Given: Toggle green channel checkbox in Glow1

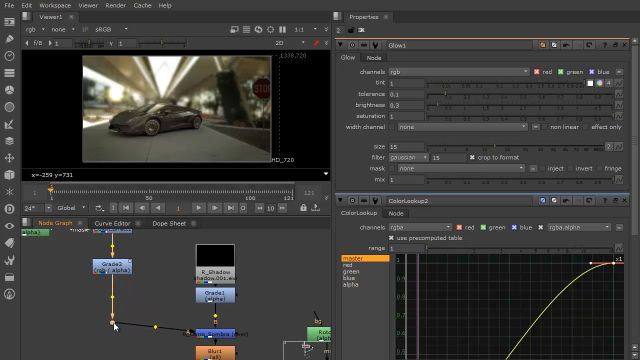Looking at the screenshot, I should pyautogui.click(x=561, y=72).
